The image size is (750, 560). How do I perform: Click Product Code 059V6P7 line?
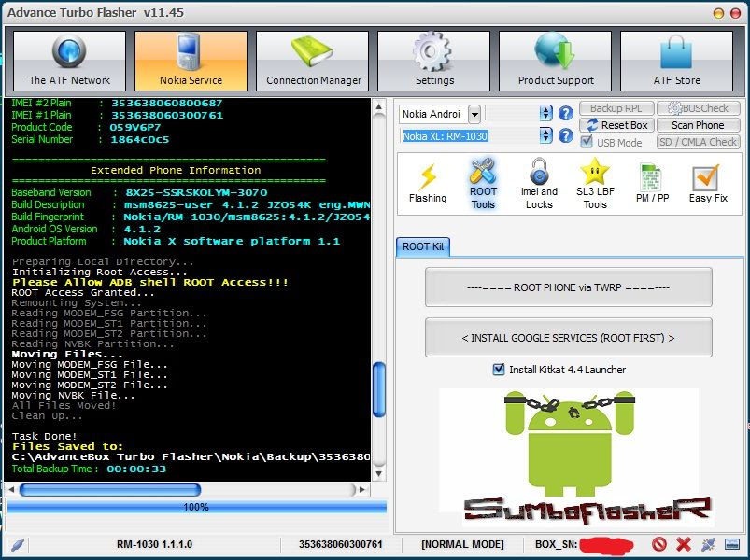click(x=86, y=128)
